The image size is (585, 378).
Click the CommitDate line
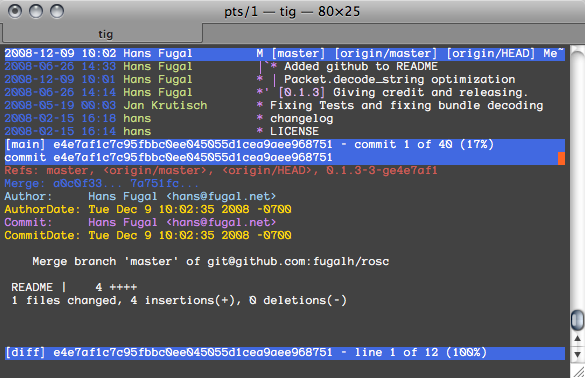tap(148, 236)
